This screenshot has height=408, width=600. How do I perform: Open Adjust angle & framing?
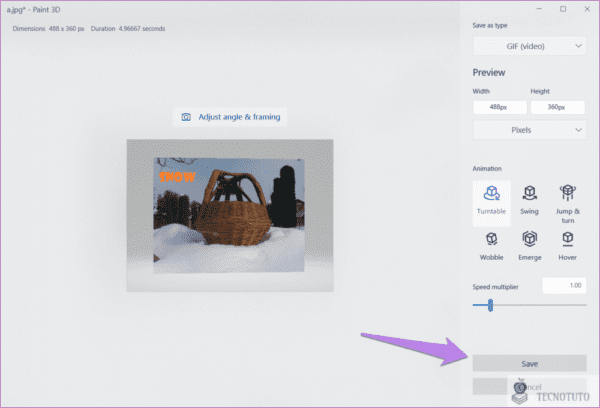230,117
